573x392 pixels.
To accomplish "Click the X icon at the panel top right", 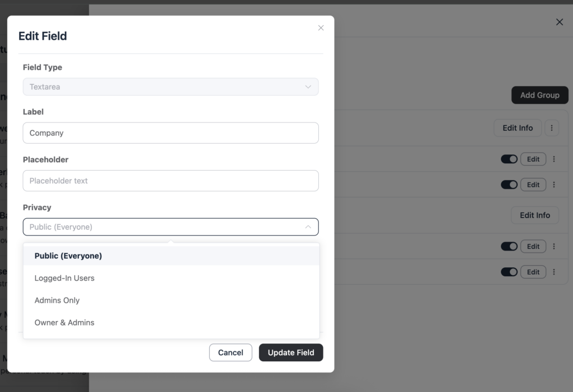I will click(x=559, y=22).
